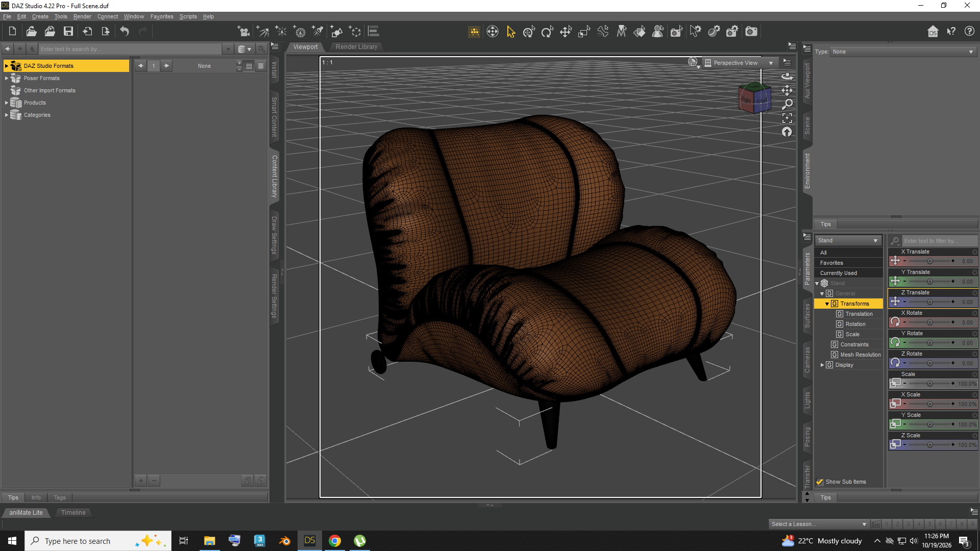Open the Render menu

click(x=82, y=16)
